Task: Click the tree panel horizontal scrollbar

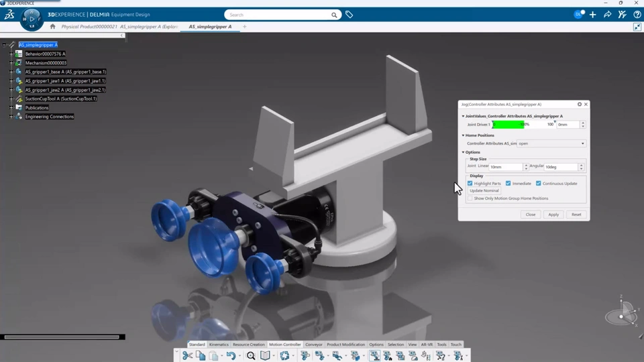Action: point(62,337)
